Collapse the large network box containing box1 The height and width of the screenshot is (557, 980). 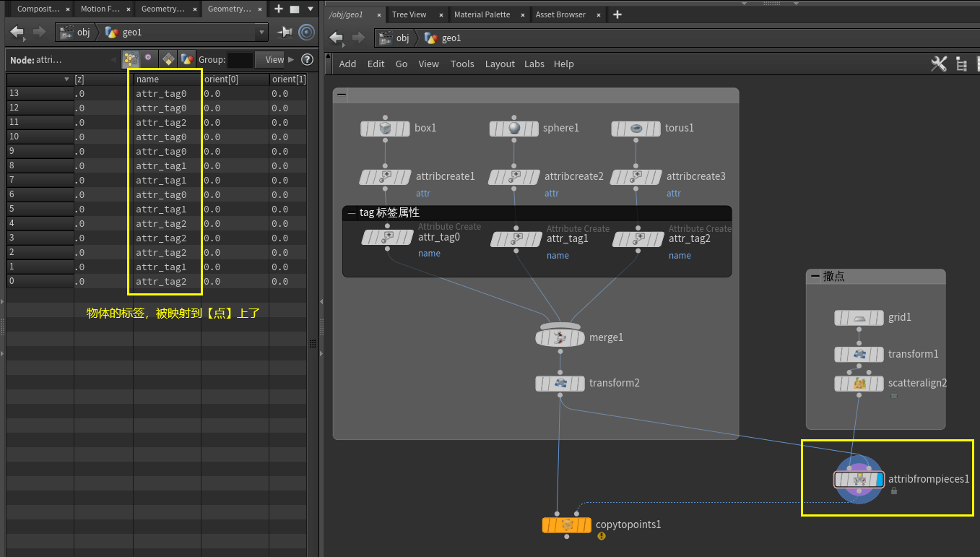tap(342, 95)
